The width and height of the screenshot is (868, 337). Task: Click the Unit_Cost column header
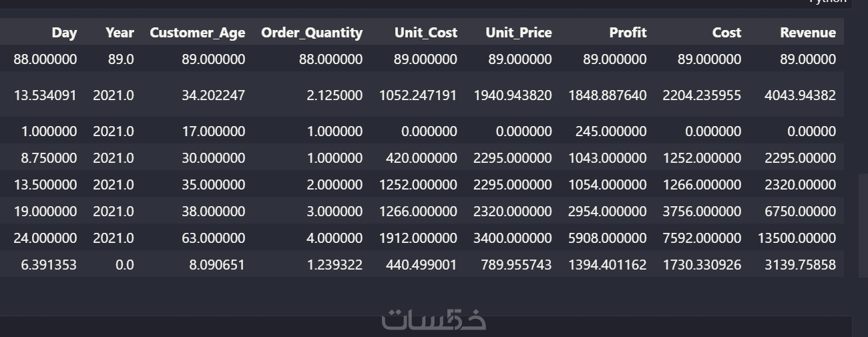click(x=425, y=32)
